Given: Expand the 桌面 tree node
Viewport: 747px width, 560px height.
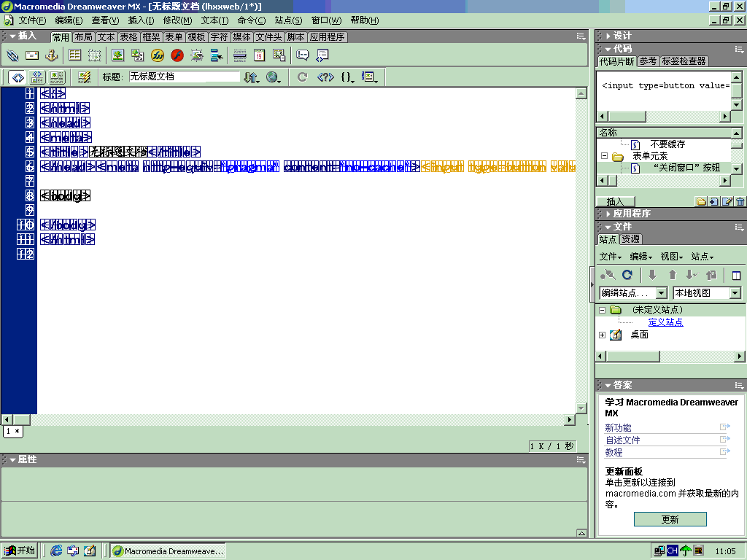Looking at the screenshot, I should (x=602, y=335).
